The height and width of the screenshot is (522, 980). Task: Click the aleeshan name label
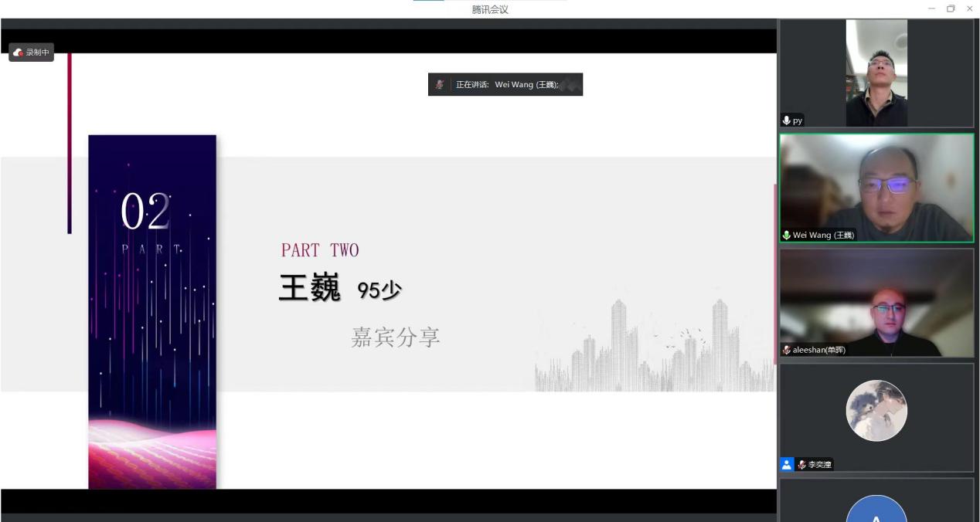coord(819,350)
